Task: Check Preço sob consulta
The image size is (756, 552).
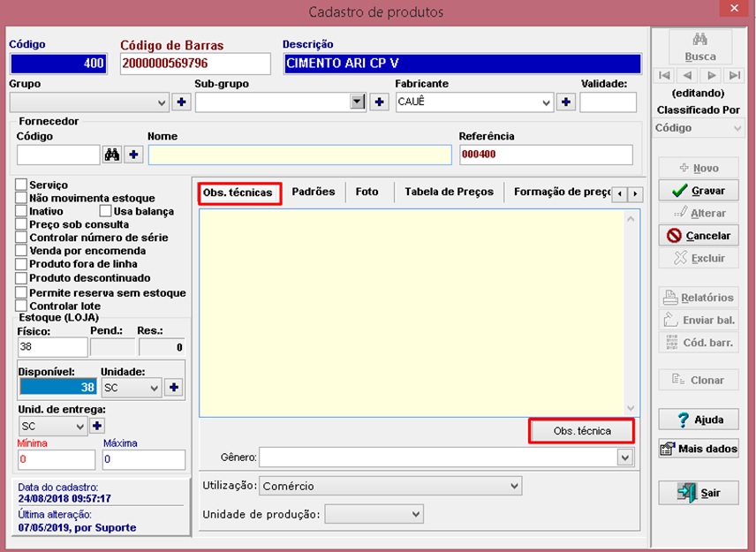Action: tap(20, 224)
